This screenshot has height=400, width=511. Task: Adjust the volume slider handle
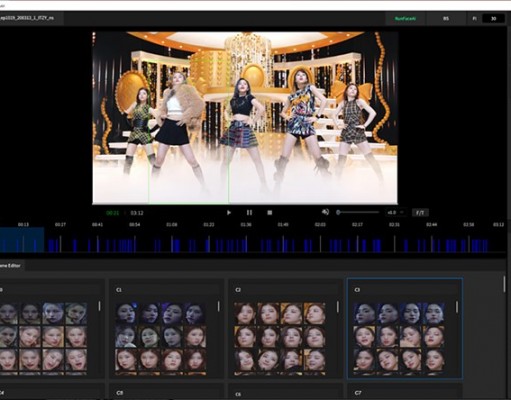coord(338,212)
